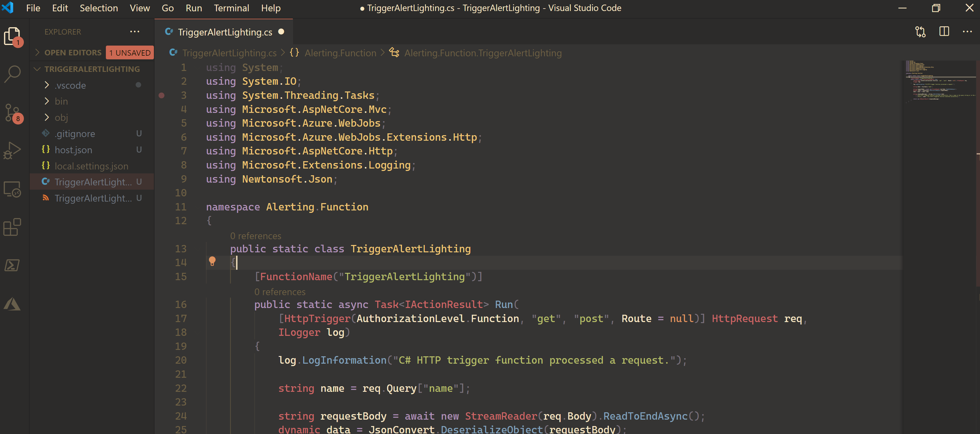Screen dimensions: 980x434
Task: Open the PowerShell icon in the activity bar
Action: click(12, 265)
